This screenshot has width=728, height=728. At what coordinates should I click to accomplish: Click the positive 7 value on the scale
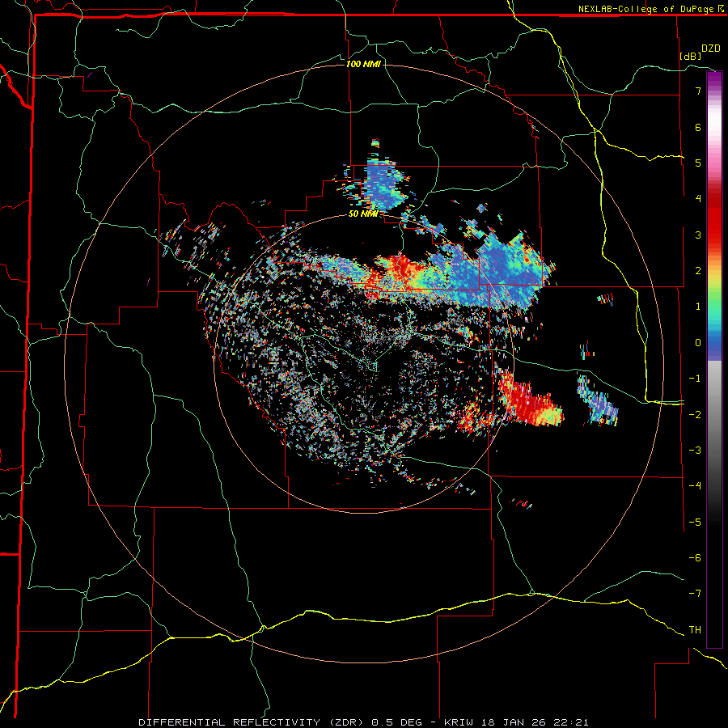click(x=698, y=91)
